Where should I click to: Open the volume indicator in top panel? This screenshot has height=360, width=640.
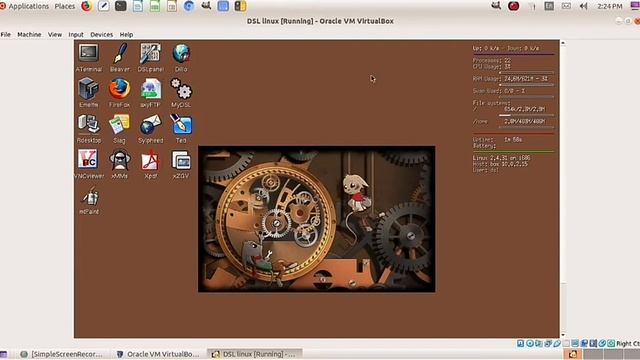point(583,6)
